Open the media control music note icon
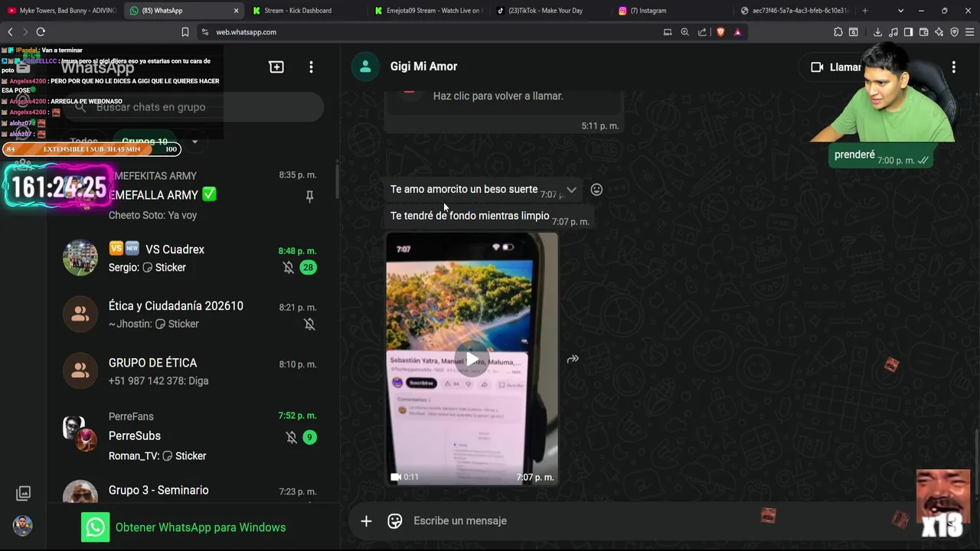This screenshot has width=980, height=551. point(893,32)
